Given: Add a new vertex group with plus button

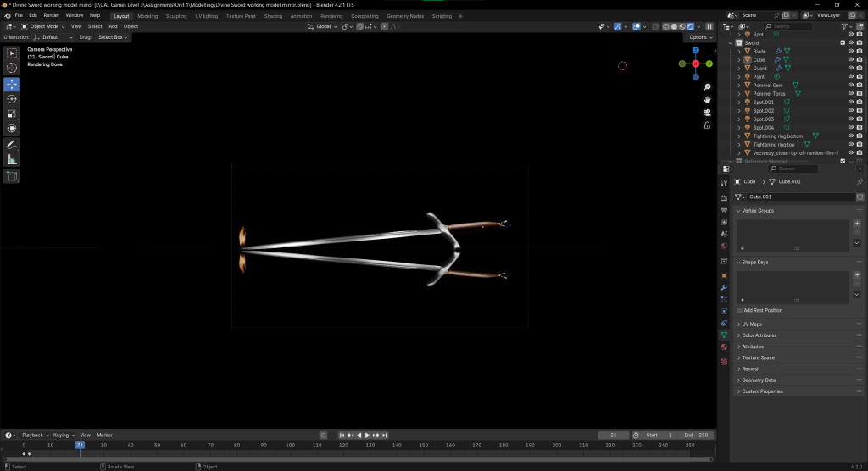Looking at the screenshot, I should pos(856,223).
